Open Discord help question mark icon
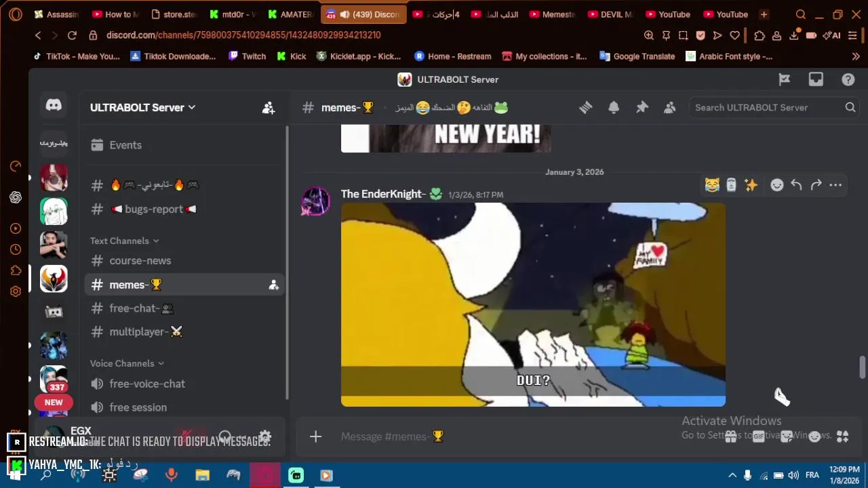 (x=848, y=79)
